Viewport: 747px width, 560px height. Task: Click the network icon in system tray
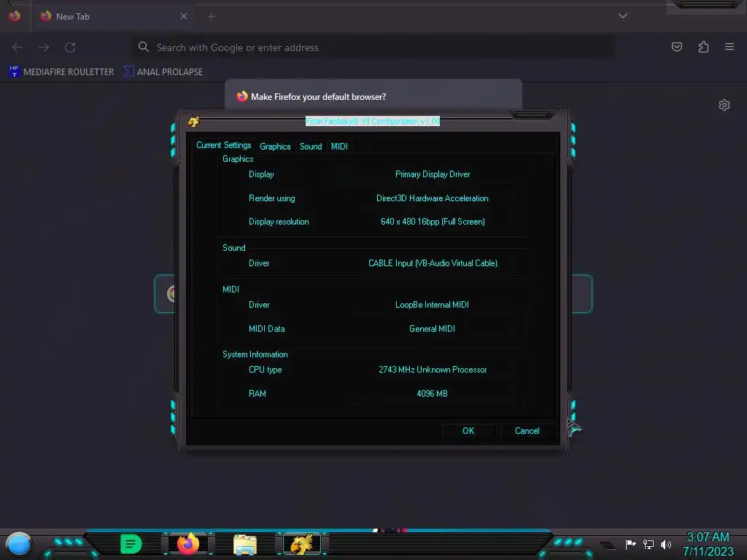[x=648, y=544]
